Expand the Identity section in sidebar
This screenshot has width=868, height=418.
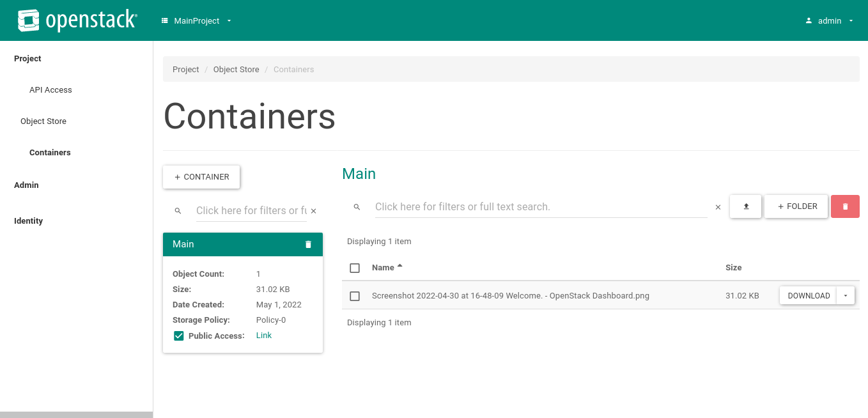click(x=28, y=221)
